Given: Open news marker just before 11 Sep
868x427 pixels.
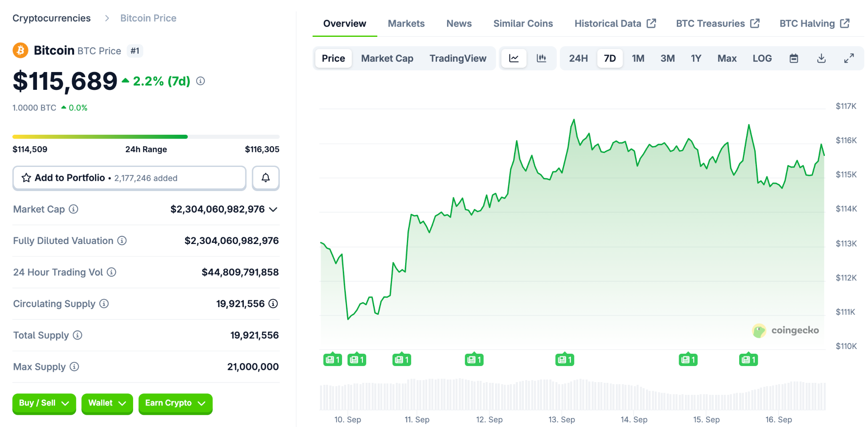Looking at the screenshot, I should [402, 360].
